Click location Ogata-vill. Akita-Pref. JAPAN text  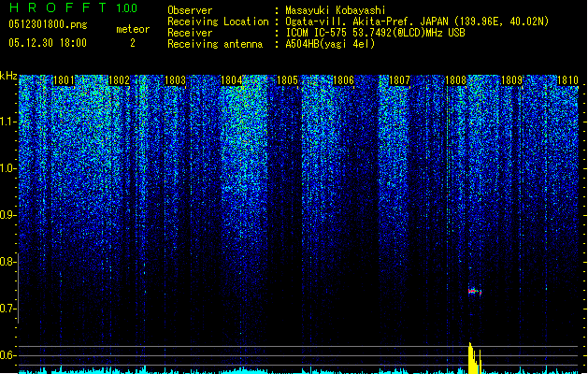pos(366,22)
